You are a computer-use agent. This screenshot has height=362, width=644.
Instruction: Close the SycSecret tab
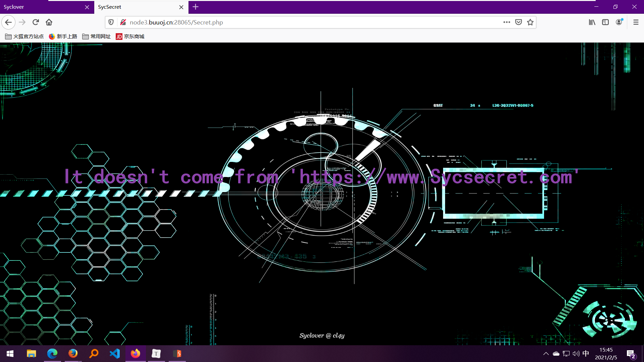(x=181, y=7)
